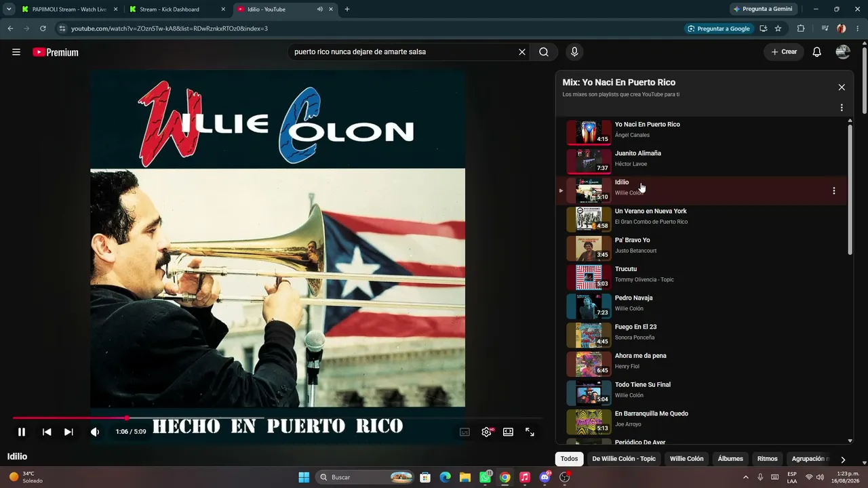This screenshot has height=488, width=868.
Task: Open Chrome media controls icon
Action: pos(825,28)
